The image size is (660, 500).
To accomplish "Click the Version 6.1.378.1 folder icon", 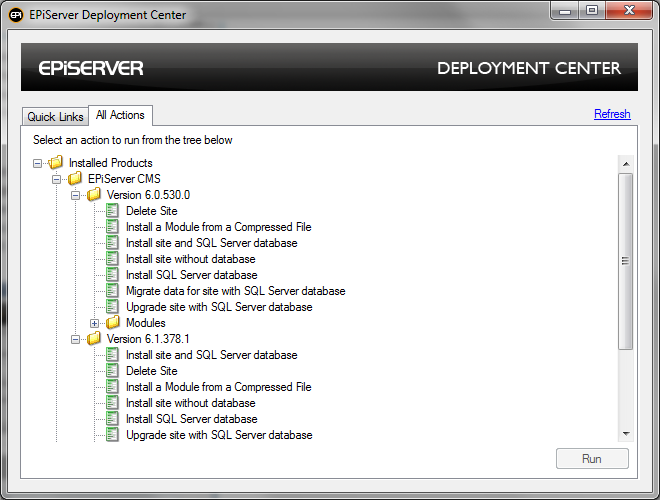I will coord(94,339).
